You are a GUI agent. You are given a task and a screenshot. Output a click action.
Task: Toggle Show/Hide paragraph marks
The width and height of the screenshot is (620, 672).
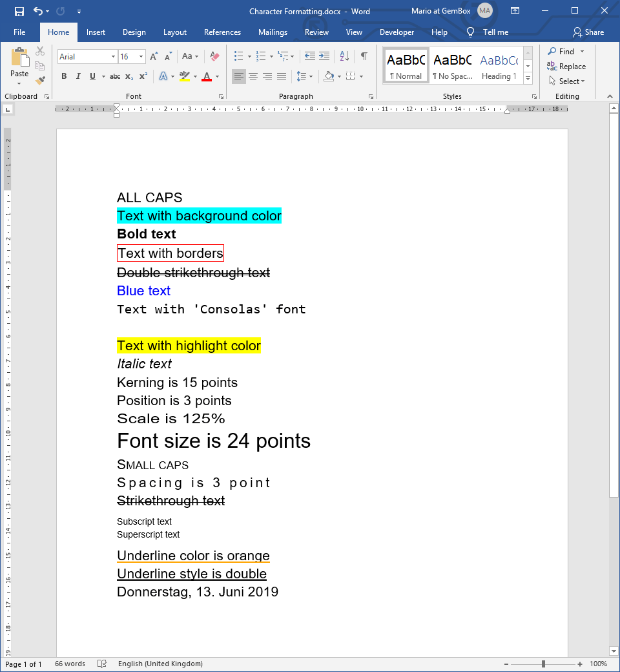click(364, 57)
